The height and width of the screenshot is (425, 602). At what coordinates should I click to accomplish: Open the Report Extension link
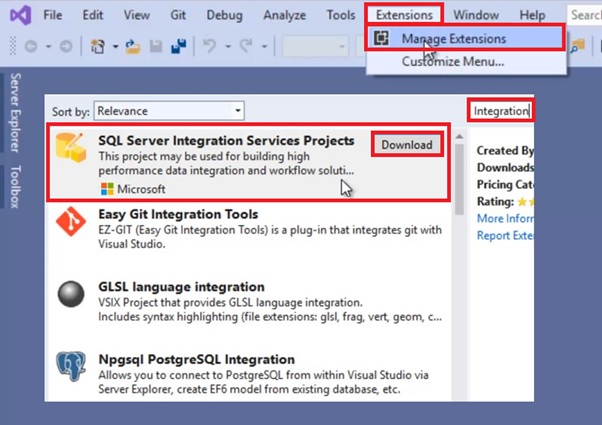click(x=505, y=235)
